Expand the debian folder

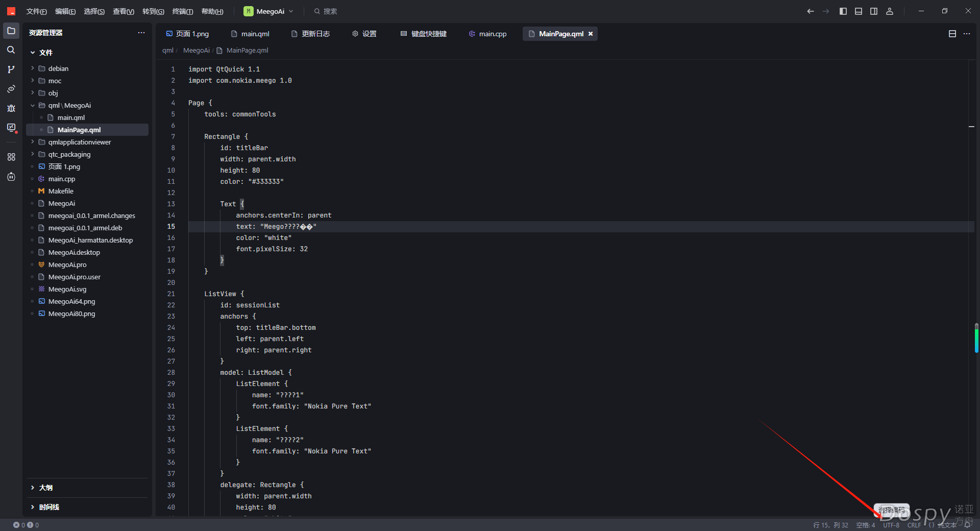33,68
